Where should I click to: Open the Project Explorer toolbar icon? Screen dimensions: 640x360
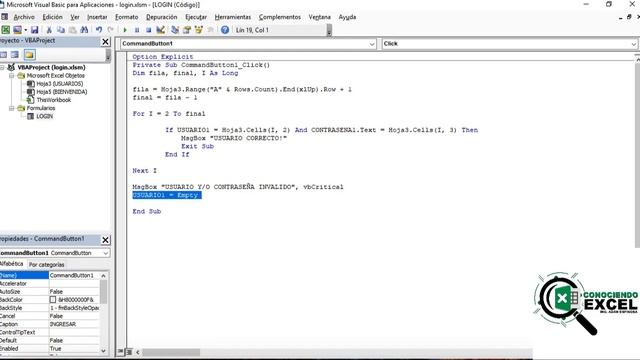(x=175, y=30)
